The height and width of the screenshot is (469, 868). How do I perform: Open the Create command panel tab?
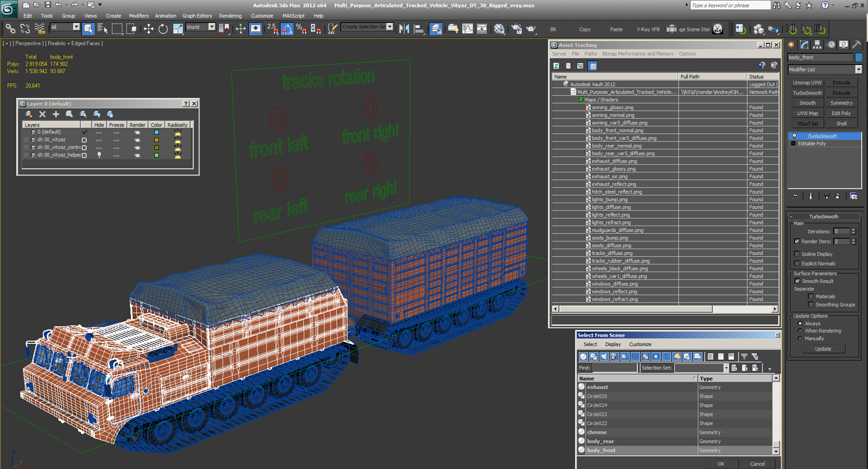791,45
